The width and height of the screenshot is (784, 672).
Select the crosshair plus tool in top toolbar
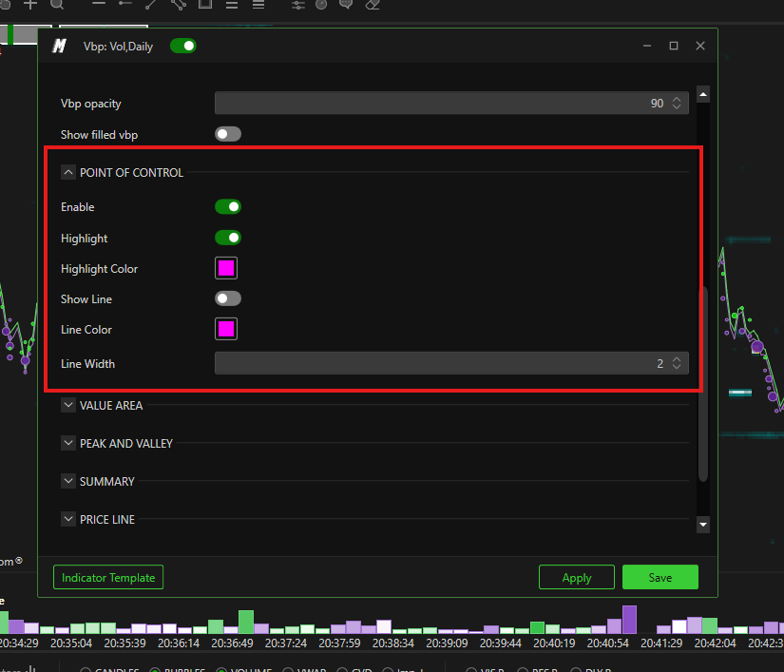tap(30, 5)
